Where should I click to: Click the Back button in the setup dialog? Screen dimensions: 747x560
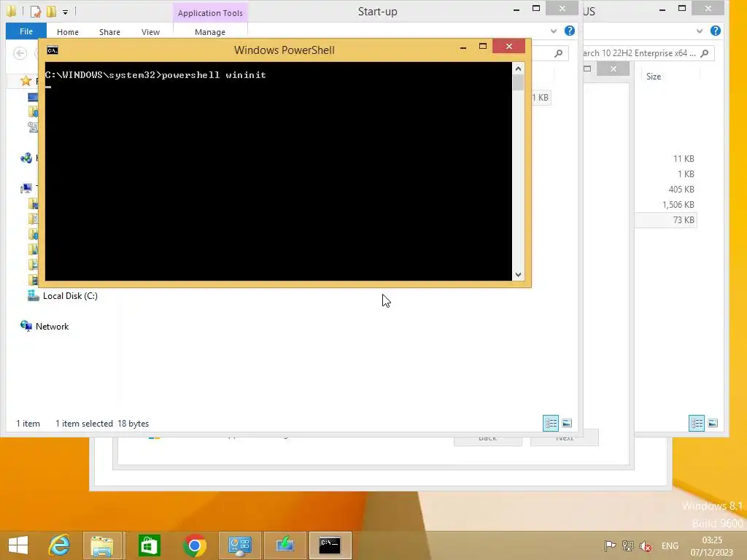[488, 438]
